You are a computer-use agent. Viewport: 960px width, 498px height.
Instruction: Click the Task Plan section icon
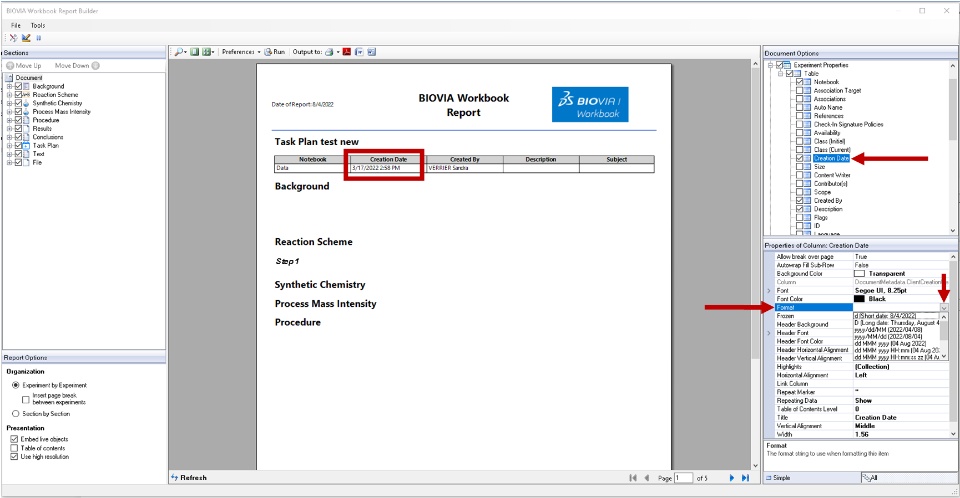(26, 146)
